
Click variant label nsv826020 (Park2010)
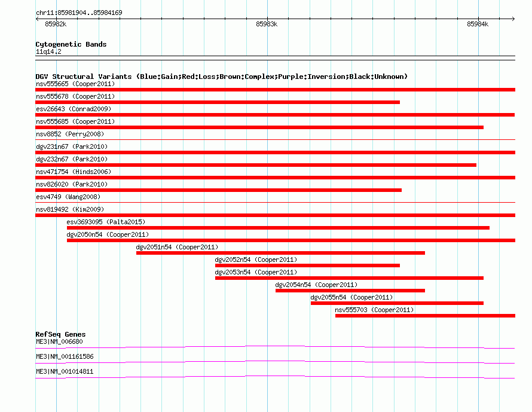(x=72, y=184)
